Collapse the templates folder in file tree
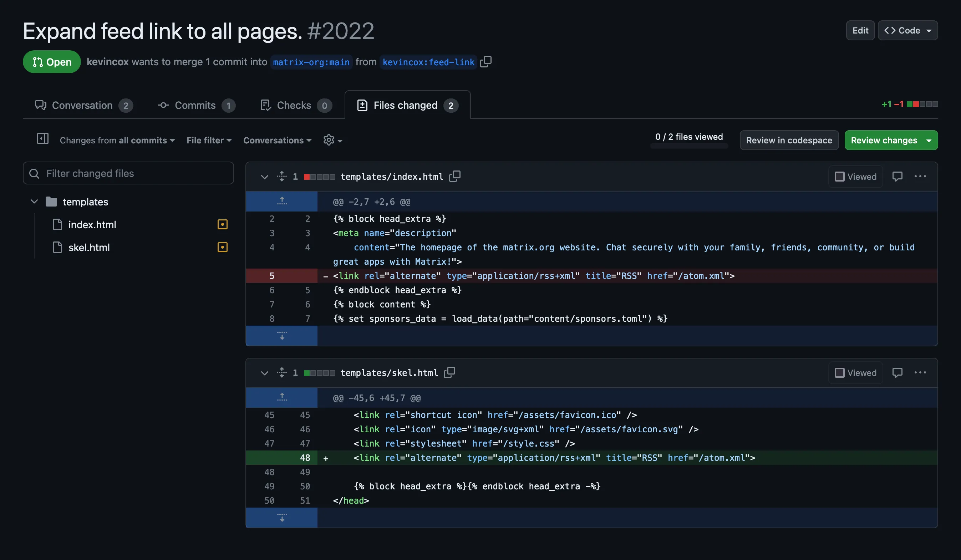 click(x=34, y=202)
